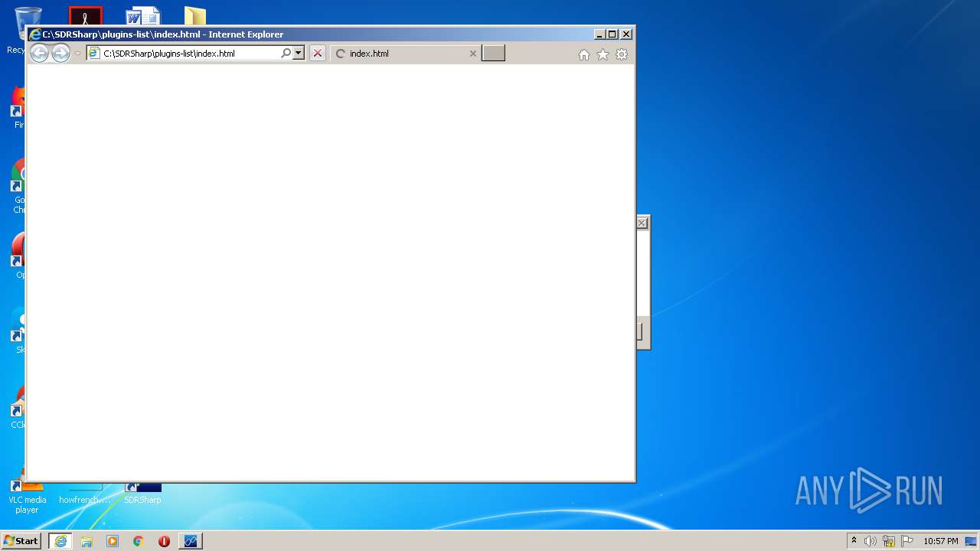Open the recent pages dropdown arrow

(x=77, y=54)
